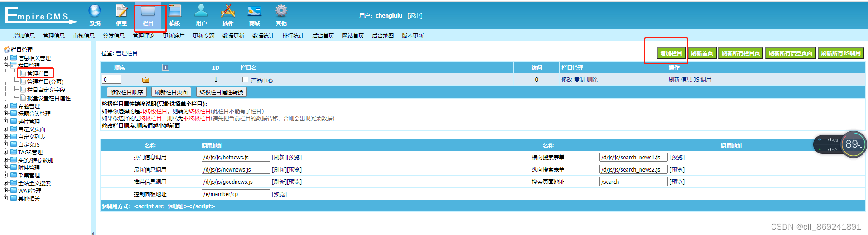The width and height of the screenshot is (868, 235).
Task: Click 复制 link for 产品中心
Action: tap(579, 80)
